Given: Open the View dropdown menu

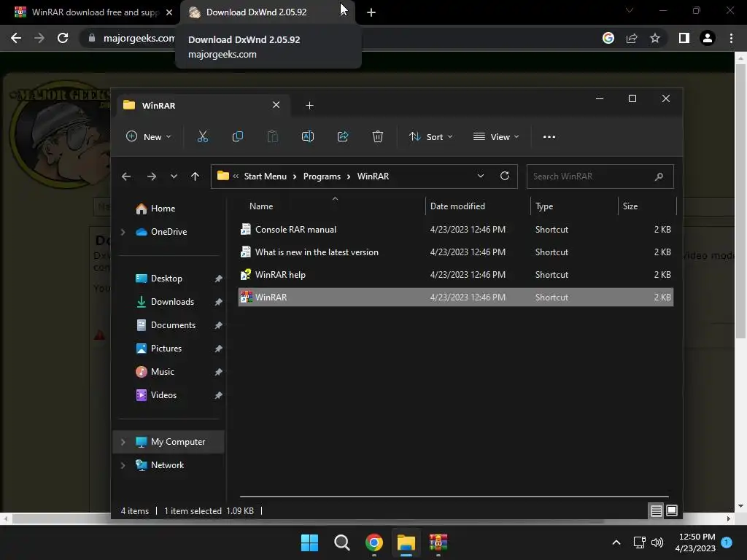Looking at the screenshot, I should click(x=496, y=136).
